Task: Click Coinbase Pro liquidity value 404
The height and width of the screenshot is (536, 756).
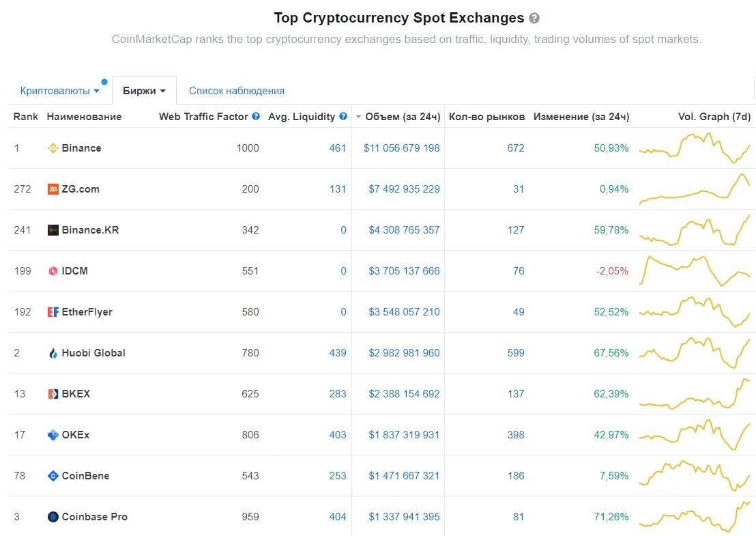Action: click(x=338, y=517)
